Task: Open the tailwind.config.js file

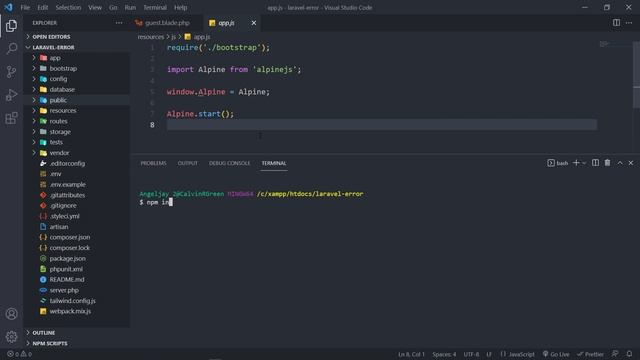Action: click(77, 301)
